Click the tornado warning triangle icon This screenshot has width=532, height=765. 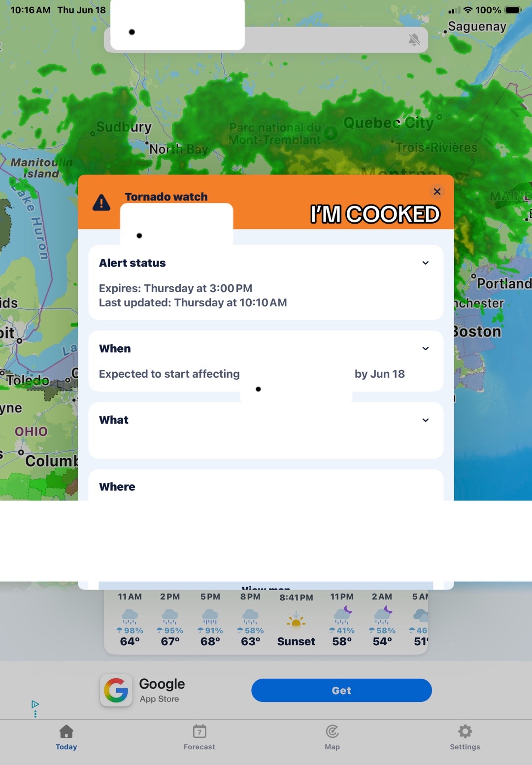(x=101, y=202)
